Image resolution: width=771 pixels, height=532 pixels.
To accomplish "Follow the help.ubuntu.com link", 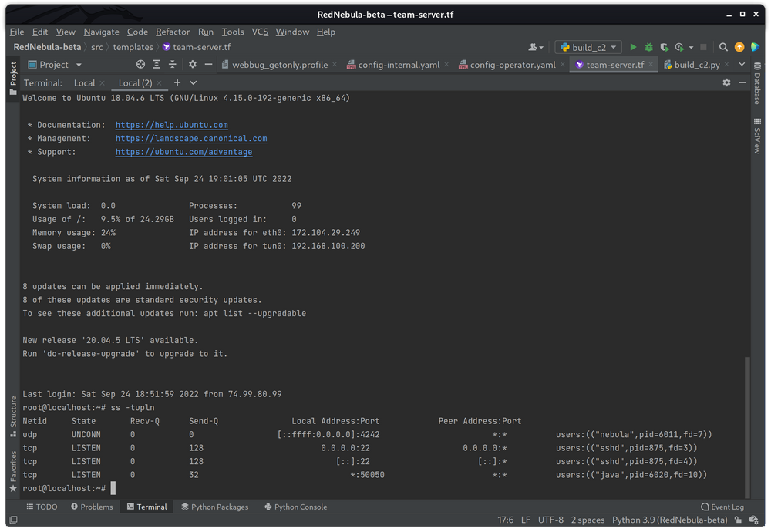I will [171, 124].
